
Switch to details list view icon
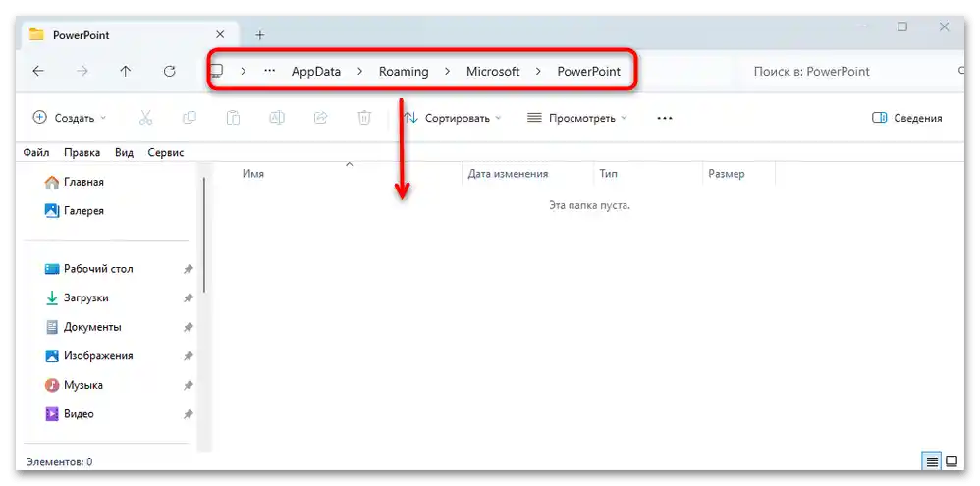pyautogui.click(x=932, y=461)
